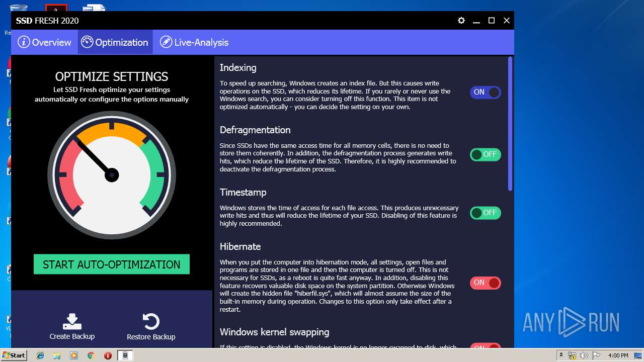The width and height of the screenshot is (644, 362).
Task: Toggle Defragmentation switch on
Action: tap(486, 154)
